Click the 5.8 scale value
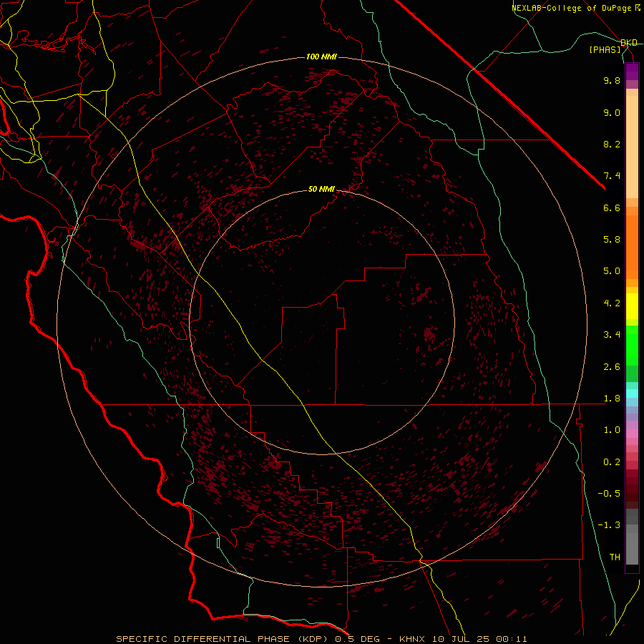Viewport: 644px width, 644px height. click(x=612, y=240)
